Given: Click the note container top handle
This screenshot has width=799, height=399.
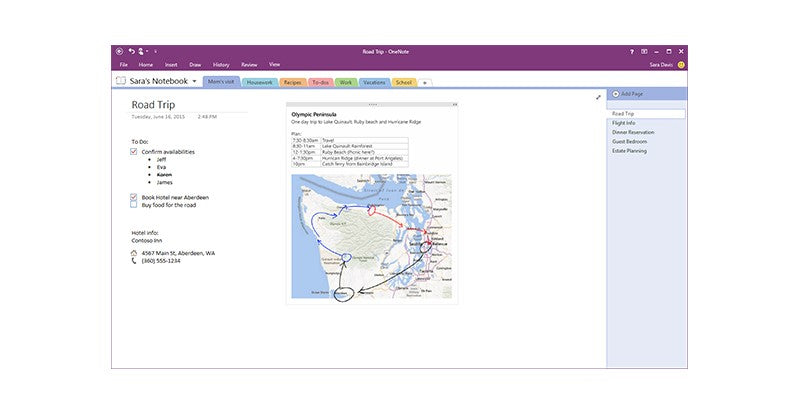Looking at the screenshot, I should (372, 104).
